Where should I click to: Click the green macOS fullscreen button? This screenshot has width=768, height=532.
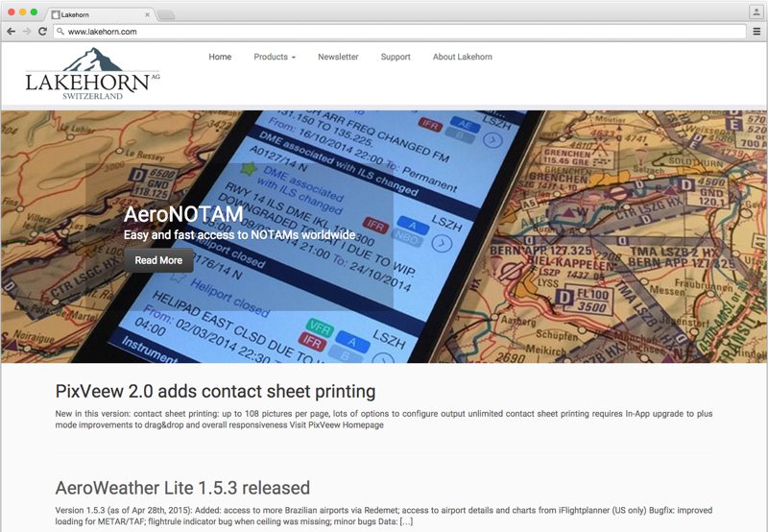pyautogui.click(x=34, y=12)
